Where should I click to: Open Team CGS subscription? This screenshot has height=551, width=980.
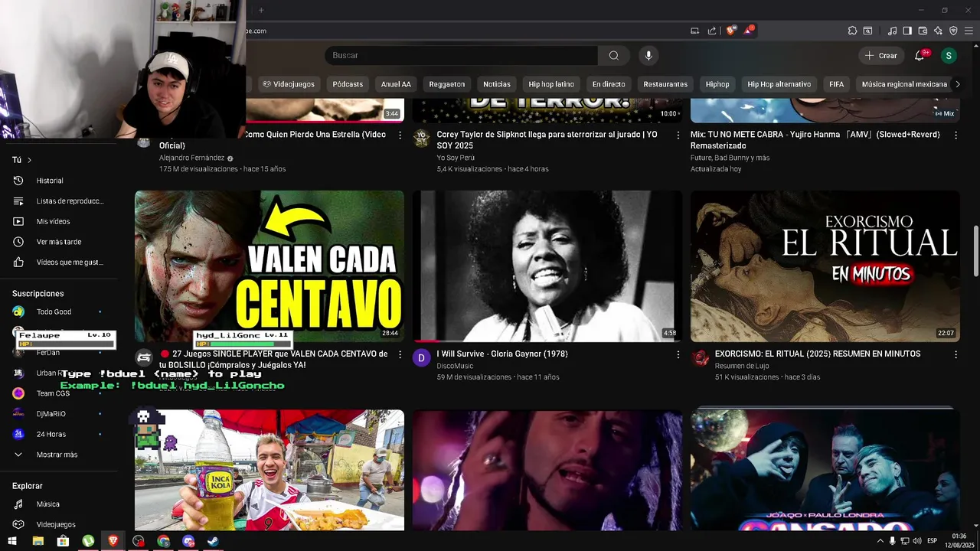59,393
